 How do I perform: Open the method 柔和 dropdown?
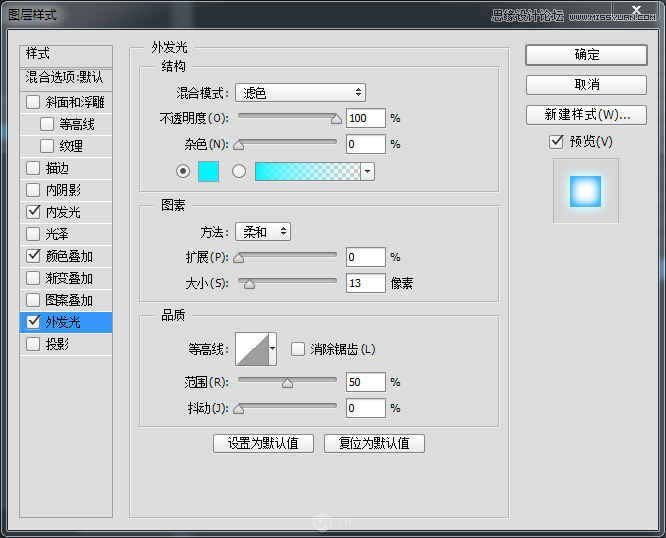click(x=263, y=232)
